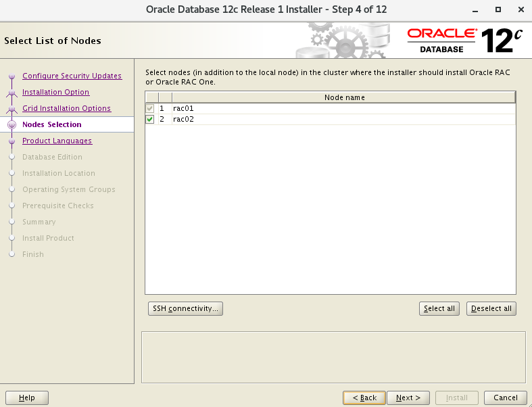Click the Summary step
The width and height of the screenshot is (532, 407).
[39, 222]
